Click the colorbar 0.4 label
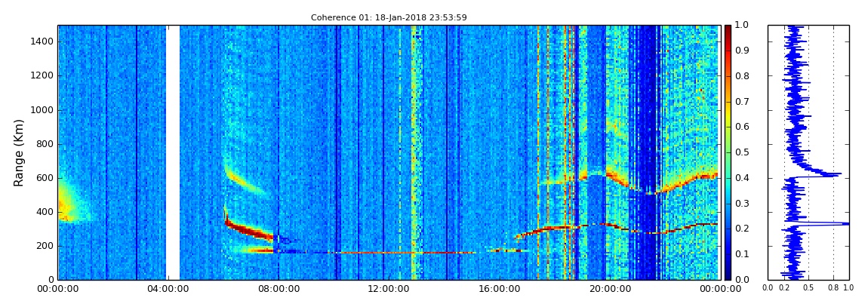 tap(740, 178)
